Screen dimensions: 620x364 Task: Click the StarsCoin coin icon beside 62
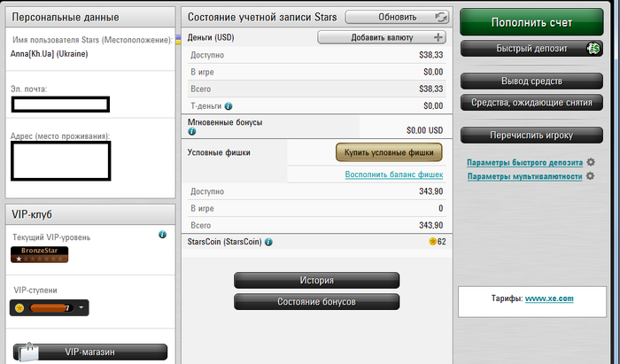pos(432,242)
